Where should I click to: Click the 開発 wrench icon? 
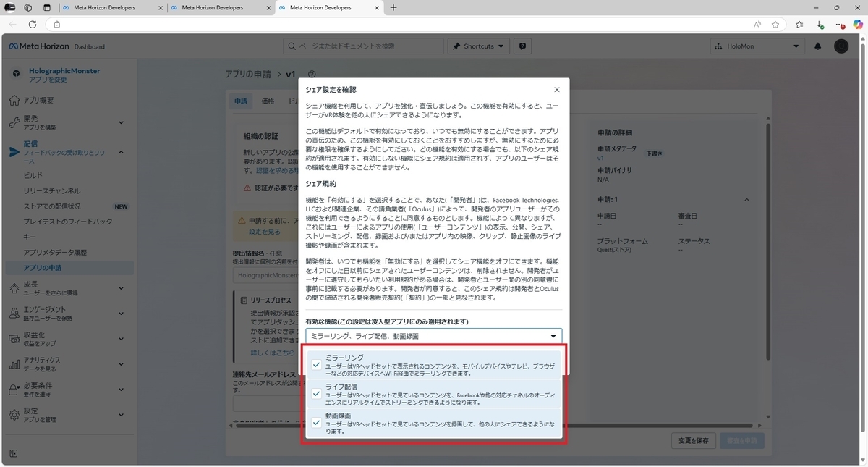coord(15,122)
